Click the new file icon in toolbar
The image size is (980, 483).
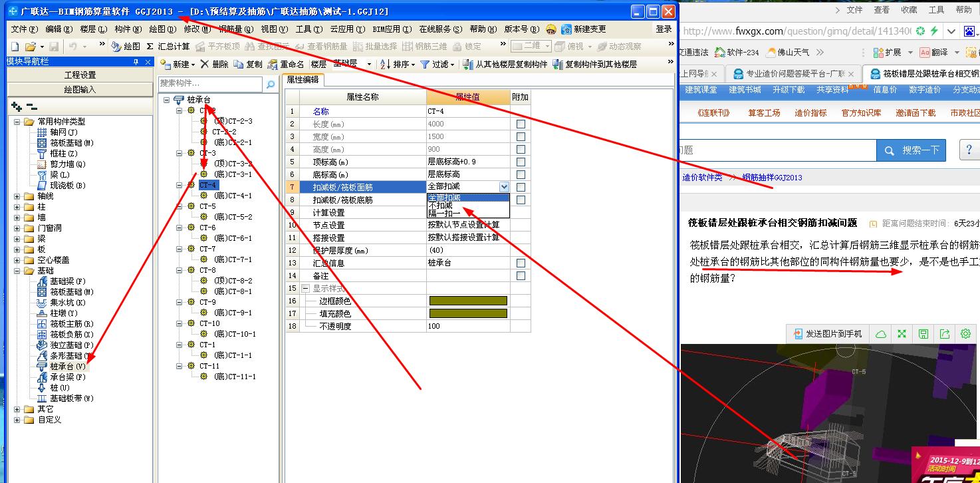[x=15, y=47]
